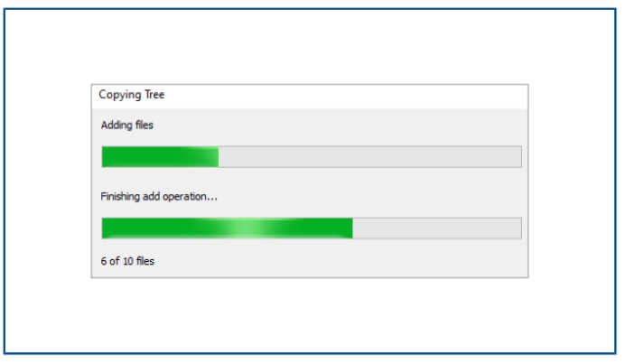Click the word files in the Adding files label
Viewport: 625px width, 364px height.
click(144, 126)
